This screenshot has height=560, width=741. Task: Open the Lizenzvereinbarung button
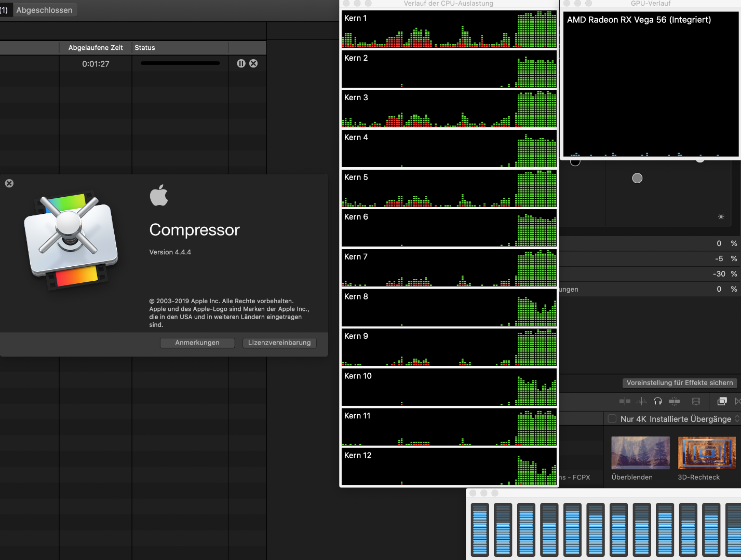(279, 343)
